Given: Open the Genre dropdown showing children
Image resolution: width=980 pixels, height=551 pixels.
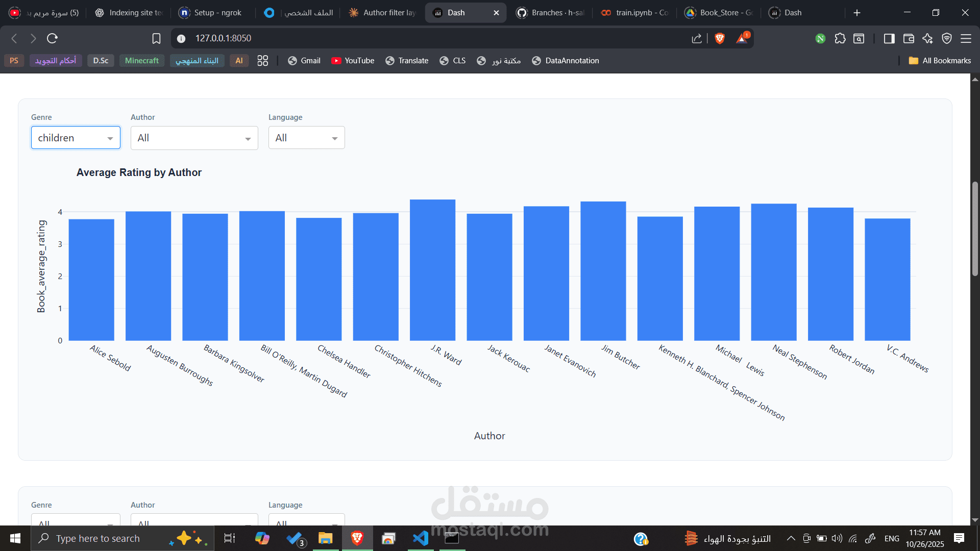Looking at the screenshot, I should click(76, 138).
